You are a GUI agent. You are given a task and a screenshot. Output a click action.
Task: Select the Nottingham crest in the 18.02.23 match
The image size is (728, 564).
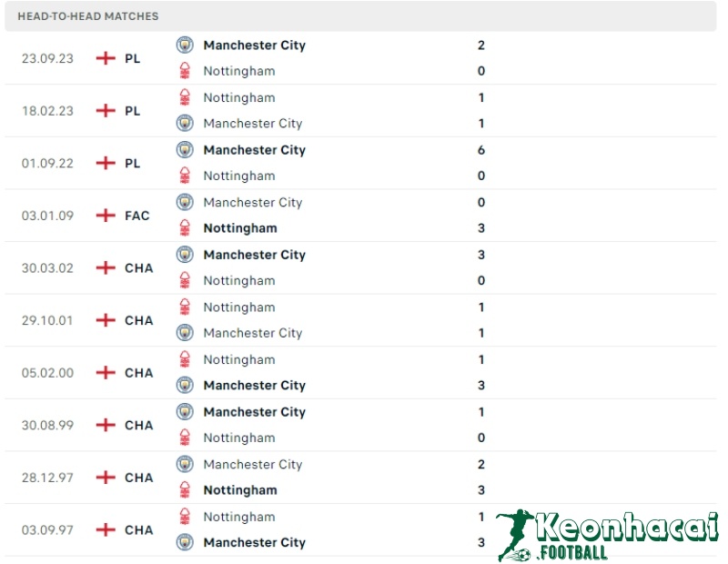185,96
